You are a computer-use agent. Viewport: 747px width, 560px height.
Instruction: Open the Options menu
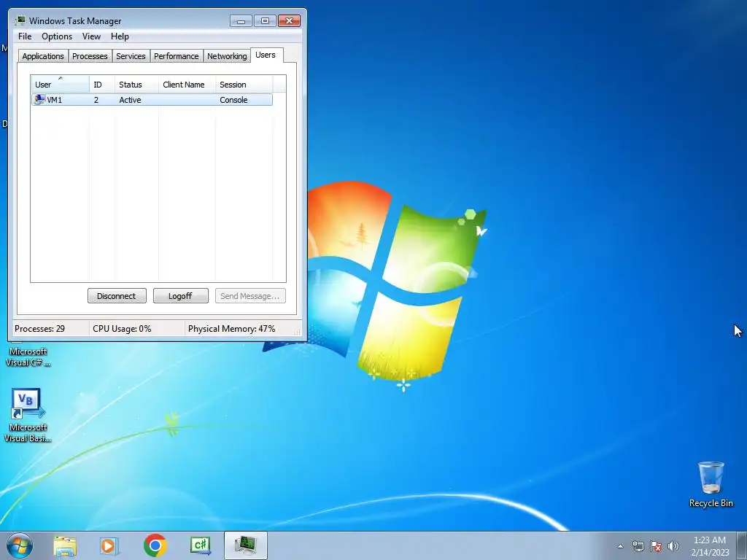click(57, 36)
